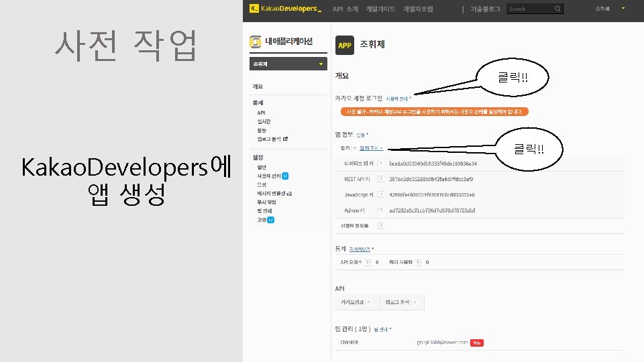
Task: Open 사용자 관리 in the sidebar
Action: click(269, 176)
